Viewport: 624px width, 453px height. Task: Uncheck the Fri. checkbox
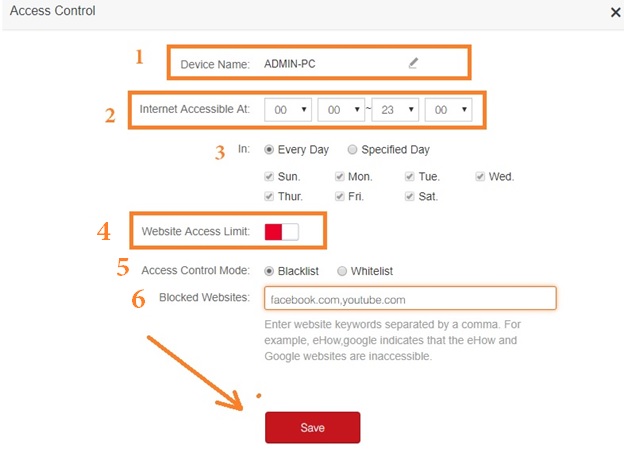[340, 196]
